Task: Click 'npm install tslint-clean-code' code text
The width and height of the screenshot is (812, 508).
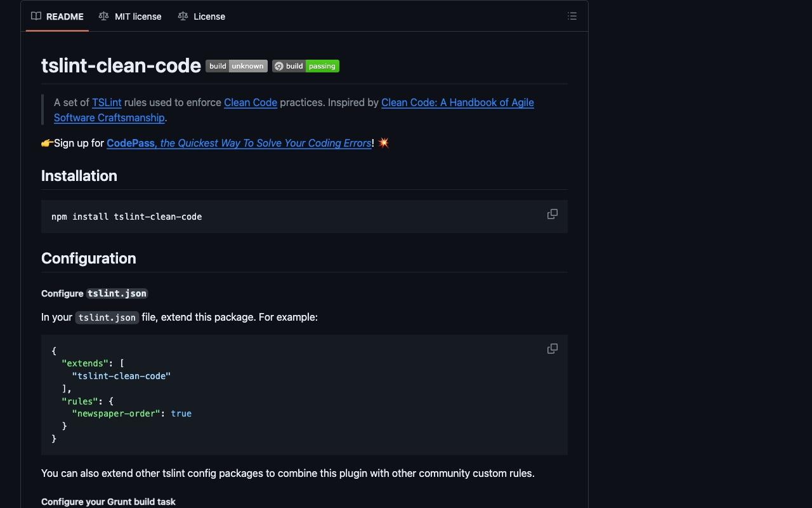Action: pos(127,217)
